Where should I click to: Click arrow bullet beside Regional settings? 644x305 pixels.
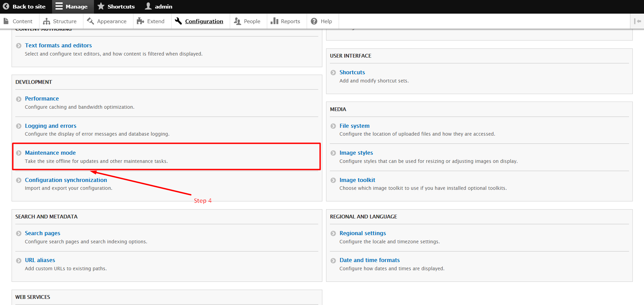point(333,233)
